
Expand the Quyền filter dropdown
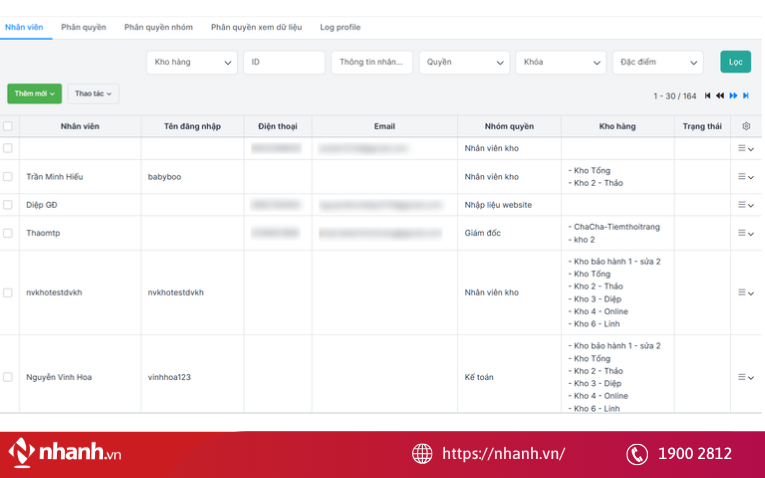pos(464,62)
